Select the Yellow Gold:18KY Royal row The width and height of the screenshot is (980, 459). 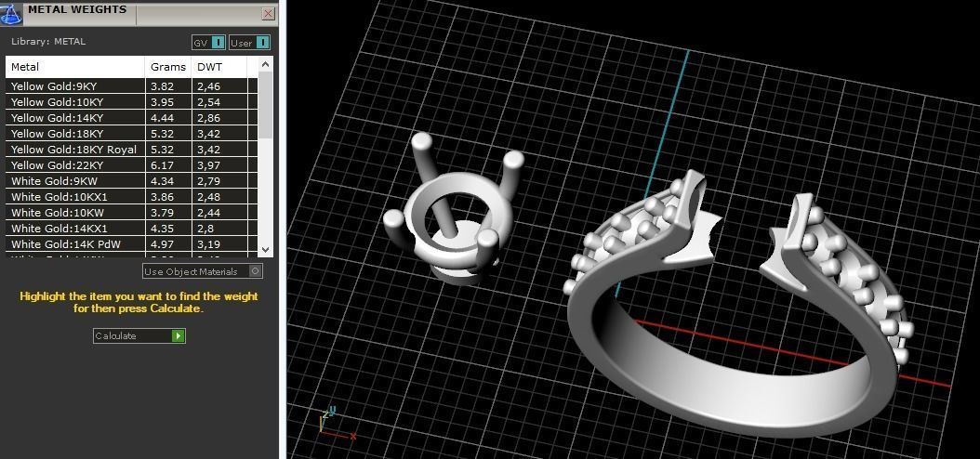131,150
